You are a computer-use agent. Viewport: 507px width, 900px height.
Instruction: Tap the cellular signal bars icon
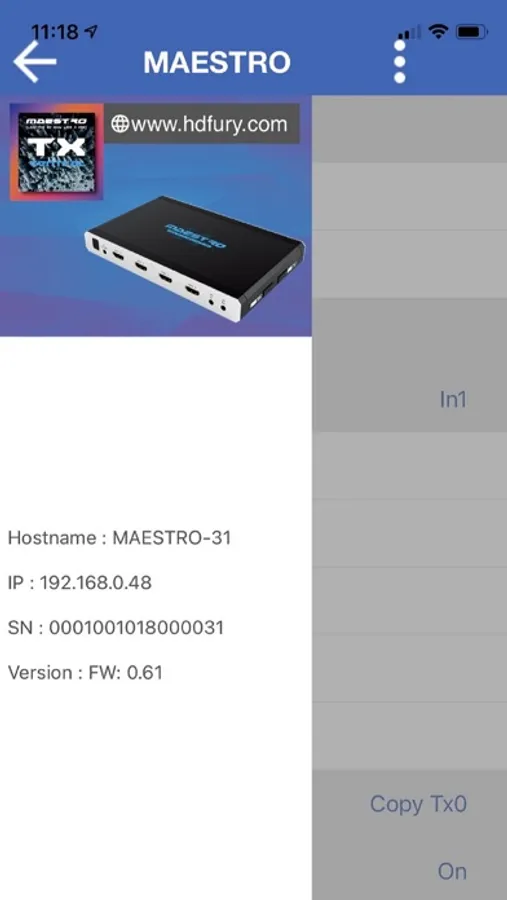pyautogui.click(x=409, y=33)
